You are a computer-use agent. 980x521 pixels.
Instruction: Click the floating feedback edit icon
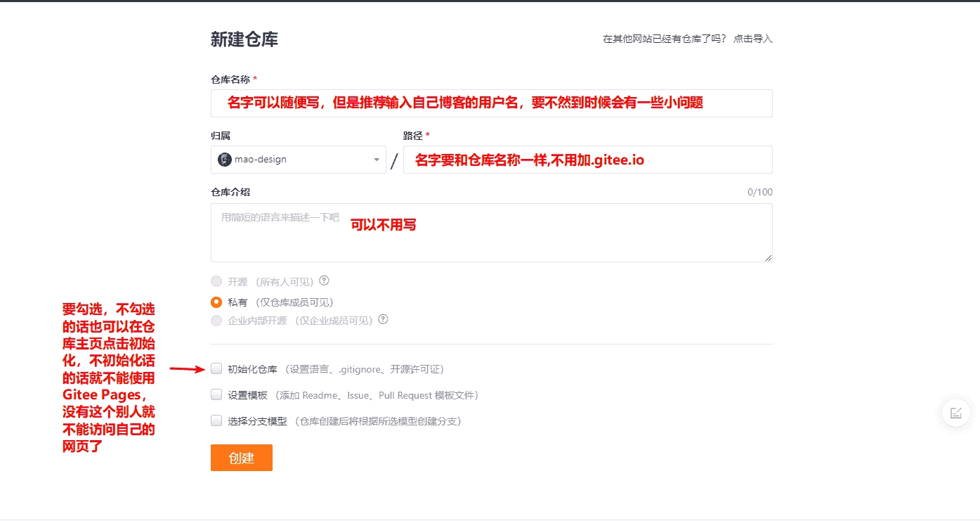(955, 413)
